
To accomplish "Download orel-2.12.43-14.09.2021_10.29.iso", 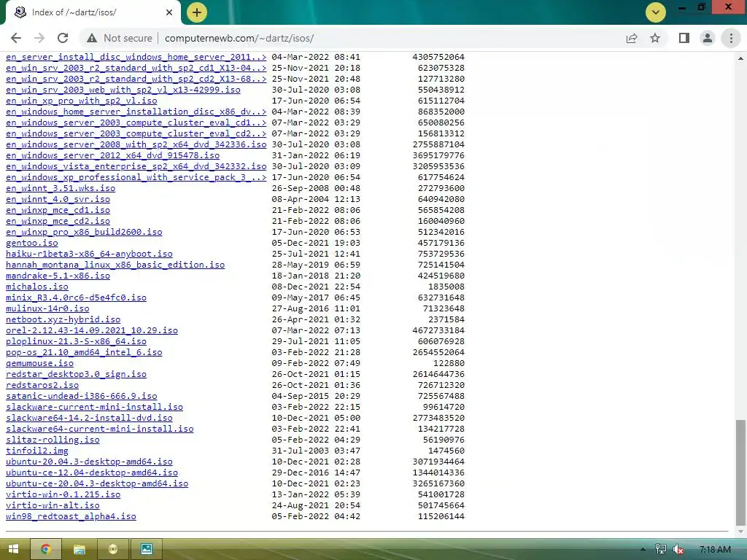I will tap(92, 330).
